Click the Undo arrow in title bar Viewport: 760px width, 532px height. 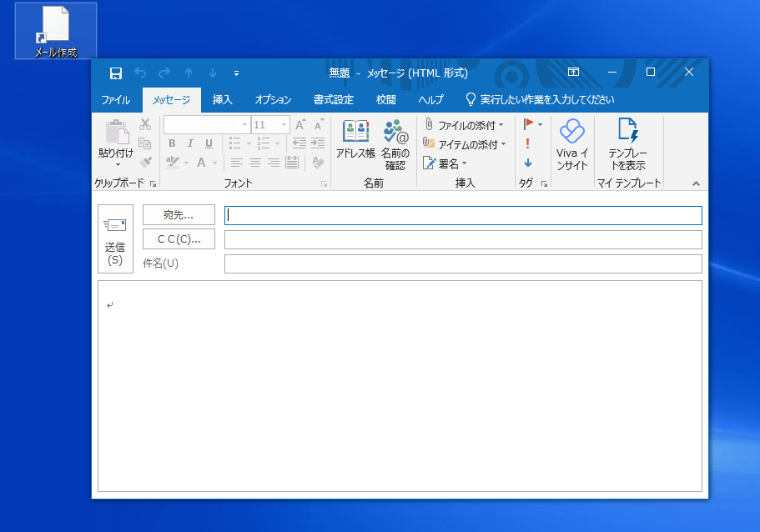click(140, 73)
